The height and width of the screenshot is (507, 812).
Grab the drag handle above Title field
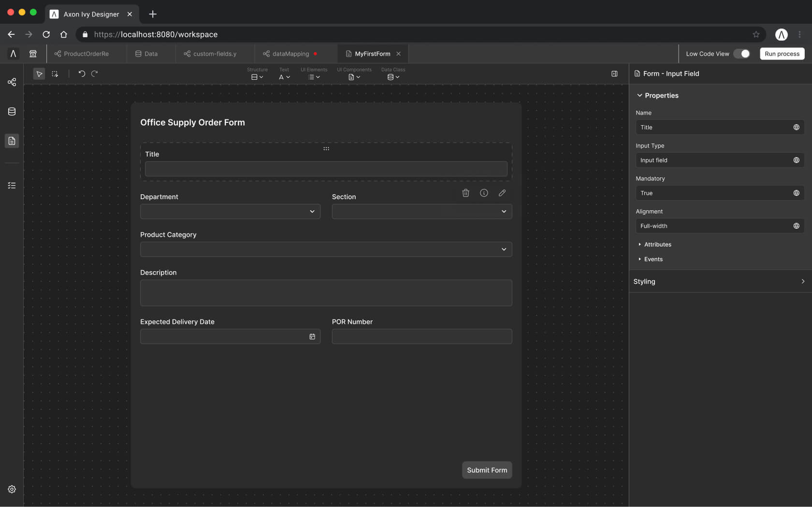(x=326, y=149)
